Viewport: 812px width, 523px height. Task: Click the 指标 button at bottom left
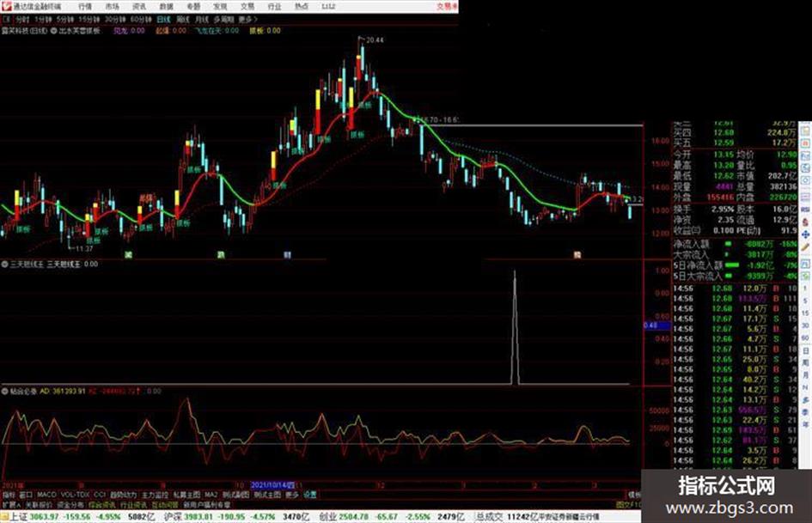9,495
